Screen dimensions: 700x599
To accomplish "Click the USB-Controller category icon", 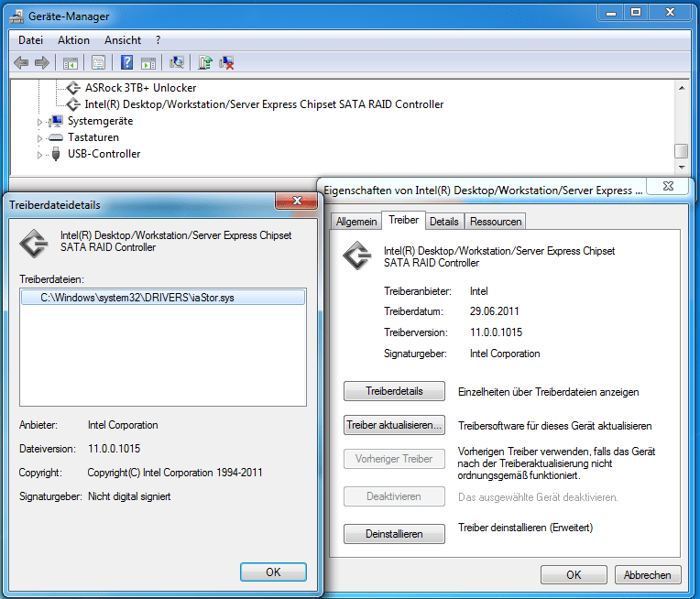I will tap(56, 154).
